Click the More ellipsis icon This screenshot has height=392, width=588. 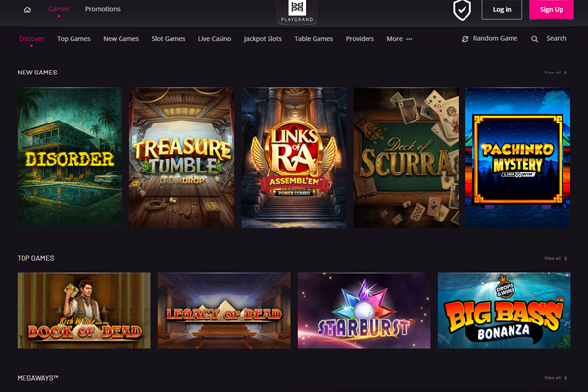click(409, 39)
